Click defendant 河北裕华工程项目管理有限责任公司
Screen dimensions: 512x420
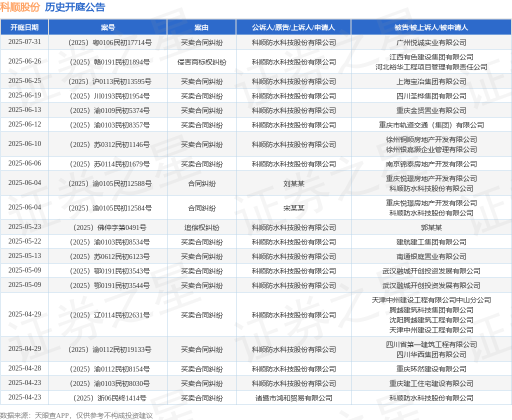[431, 67]
